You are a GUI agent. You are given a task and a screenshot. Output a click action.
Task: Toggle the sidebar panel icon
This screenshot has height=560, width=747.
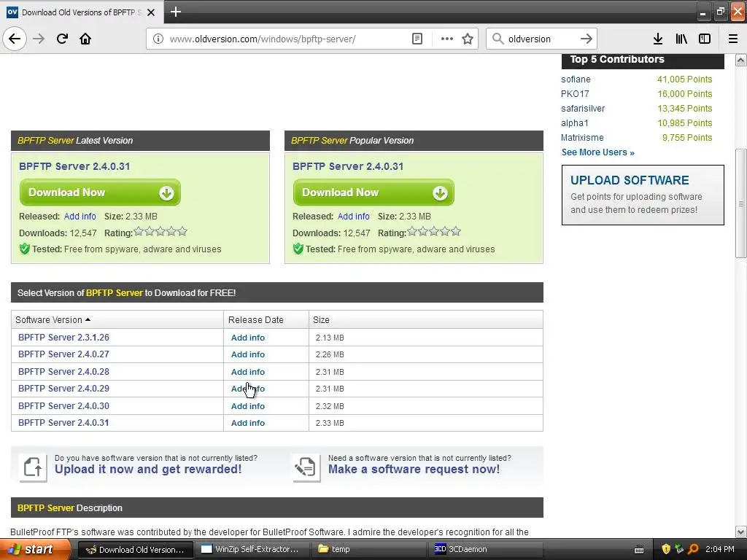[705, 39]
